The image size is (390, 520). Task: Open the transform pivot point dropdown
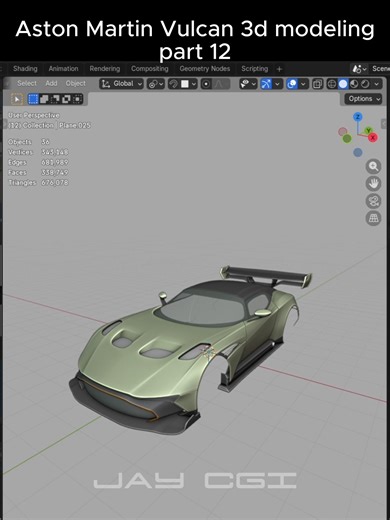(x=156, y=84)
